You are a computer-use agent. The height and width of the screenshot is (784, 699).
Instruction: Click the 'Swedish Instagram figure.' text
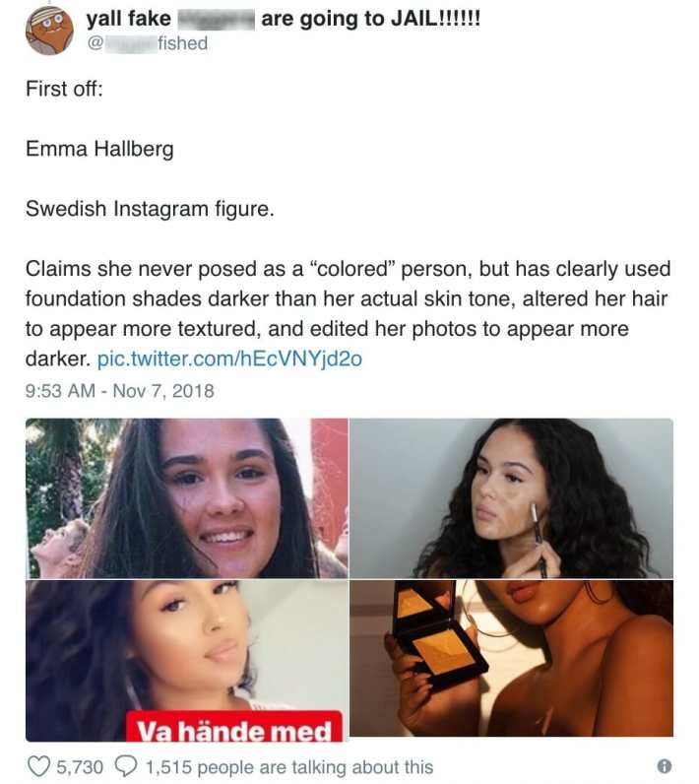(x=150, y=209)
